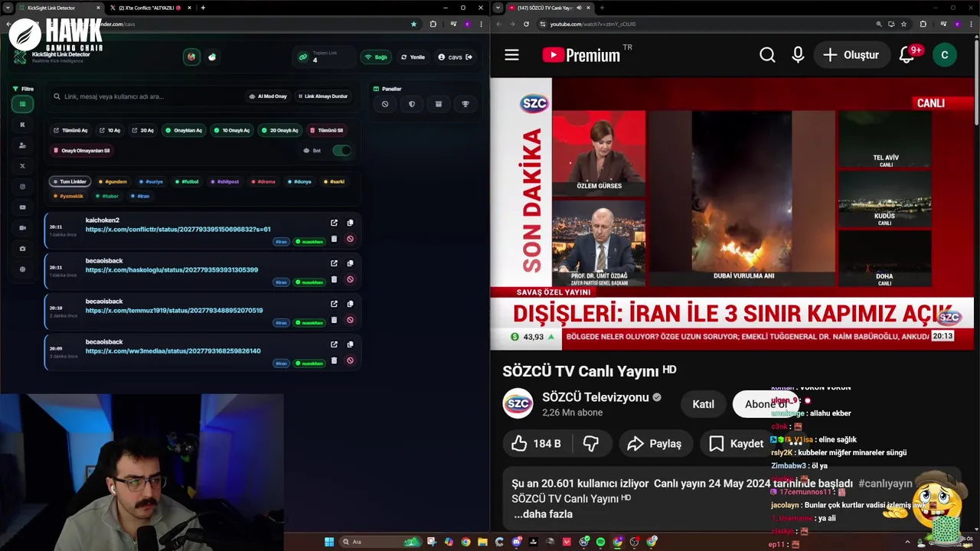This screenshot has width=980, height=551.
Task: Select the #haber tag filter
Action: 107,196
